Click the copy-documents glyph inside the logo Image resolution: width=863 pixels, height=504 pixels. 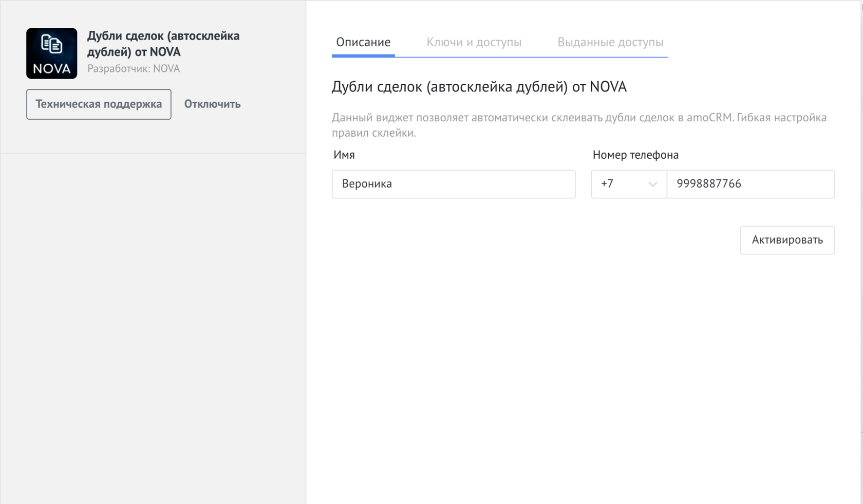tap(51, 44)
